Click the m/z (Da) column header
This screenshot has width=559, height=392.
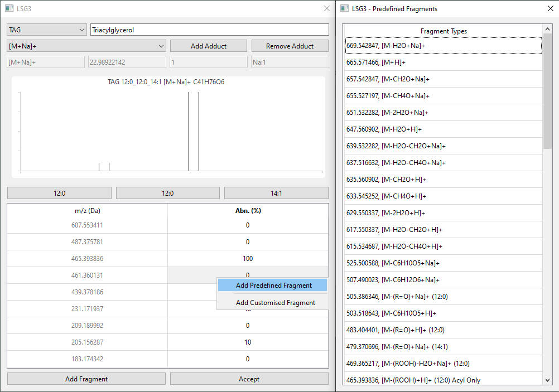pos(88,211)
